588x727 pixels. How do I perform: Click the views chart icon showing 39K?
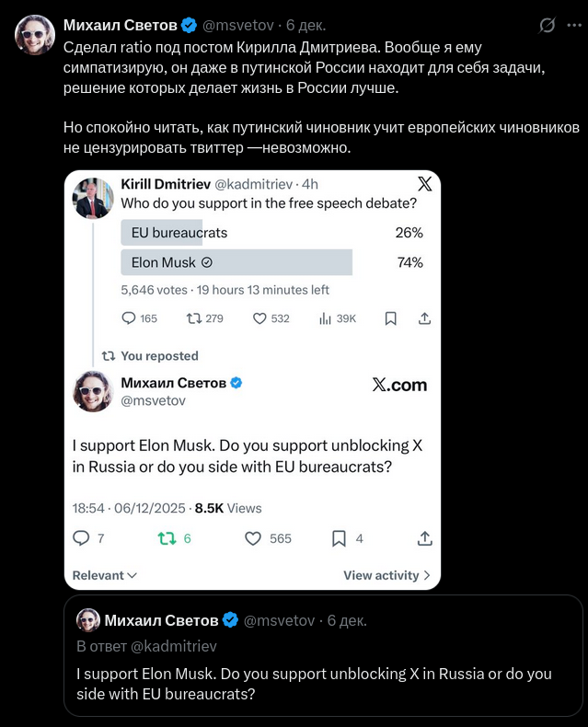pyautogui.click(x=325, y=318)
